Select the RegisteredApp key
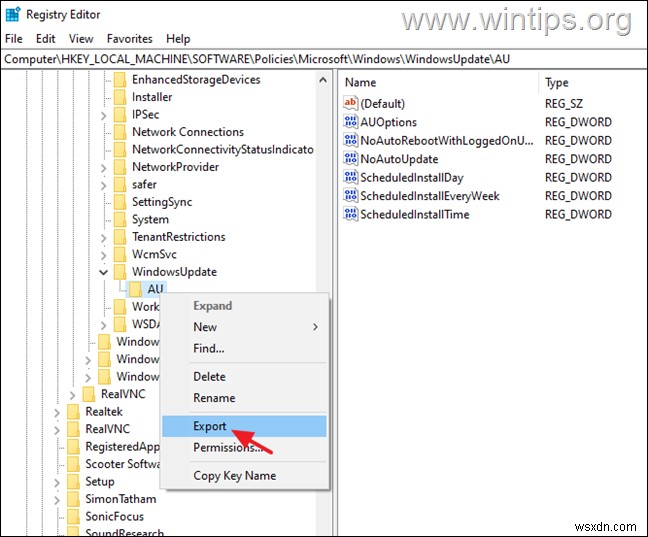 click(122, 446)
